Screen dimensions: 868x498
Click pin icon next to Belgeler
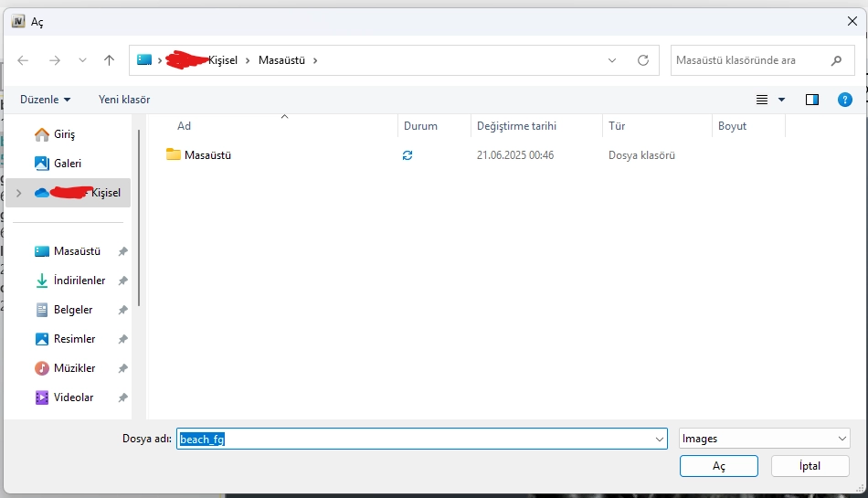coord(123,310)
